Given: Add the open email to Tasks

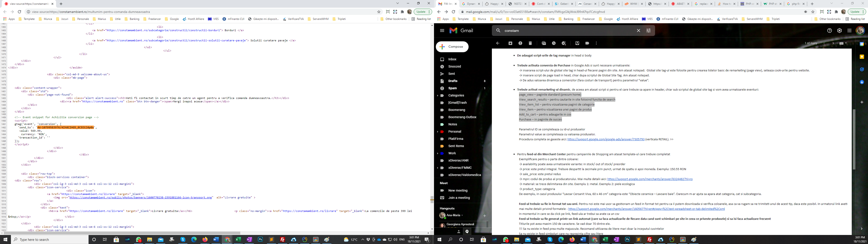Looking at the screenshot, I should [564, 43].
